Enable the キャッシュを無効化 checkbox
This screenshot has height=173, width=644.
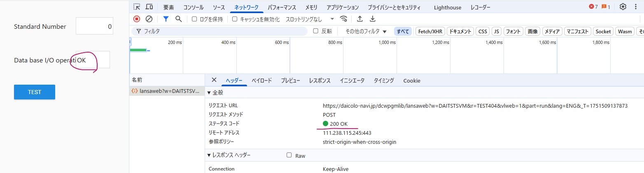pos(235,19)
